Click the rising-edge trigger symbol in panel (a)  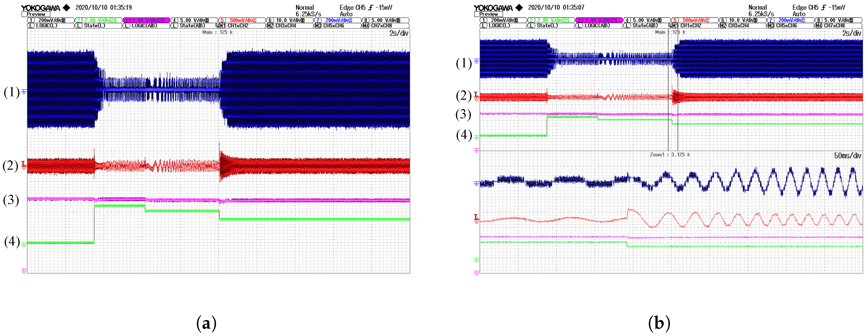371,7
